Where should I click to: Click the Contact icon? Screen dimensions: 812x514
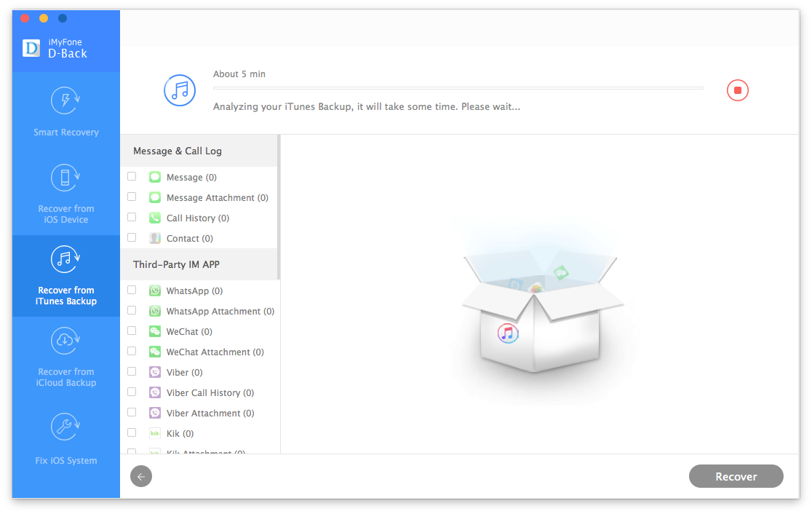155,238
